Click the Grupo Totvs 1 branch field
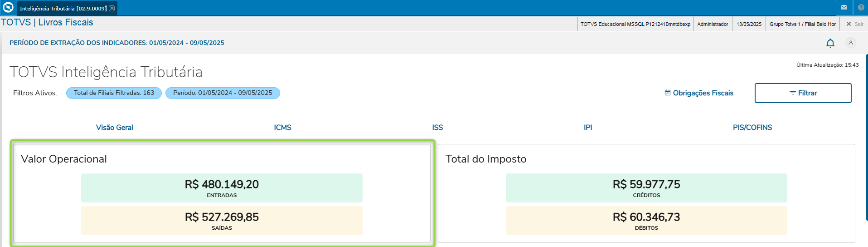 coord(802,24)
